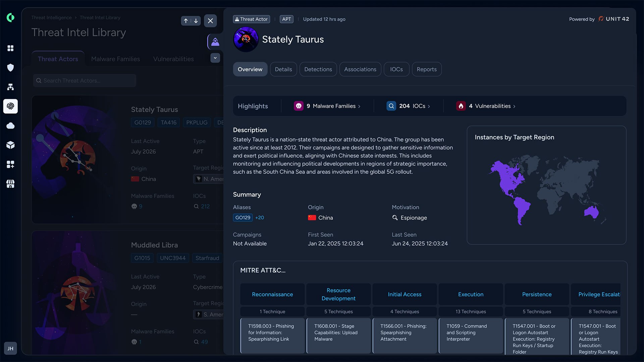Switch to the Details tab
The image size is (644, 362).
(283, 69)
